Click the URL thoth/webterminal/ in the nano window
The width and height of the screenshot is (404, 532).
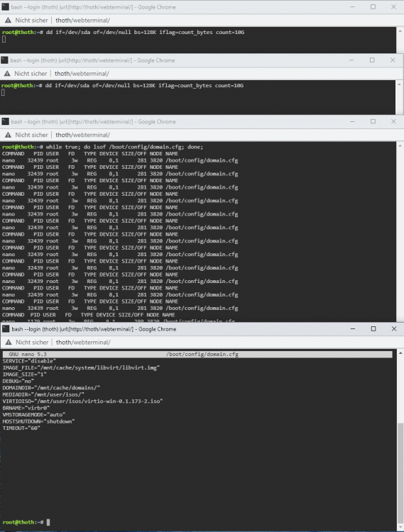(x=83, y=343)
